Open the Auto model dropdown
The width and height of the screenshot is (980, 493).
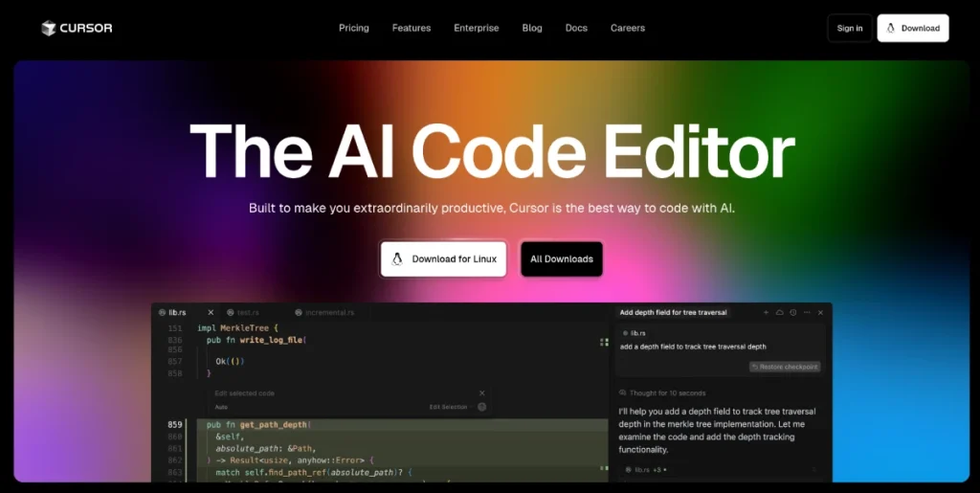coord(221,408)
